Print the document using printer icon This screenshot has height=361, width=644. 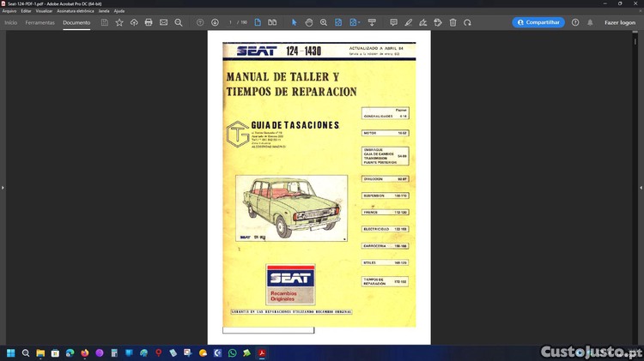[149, 22]
